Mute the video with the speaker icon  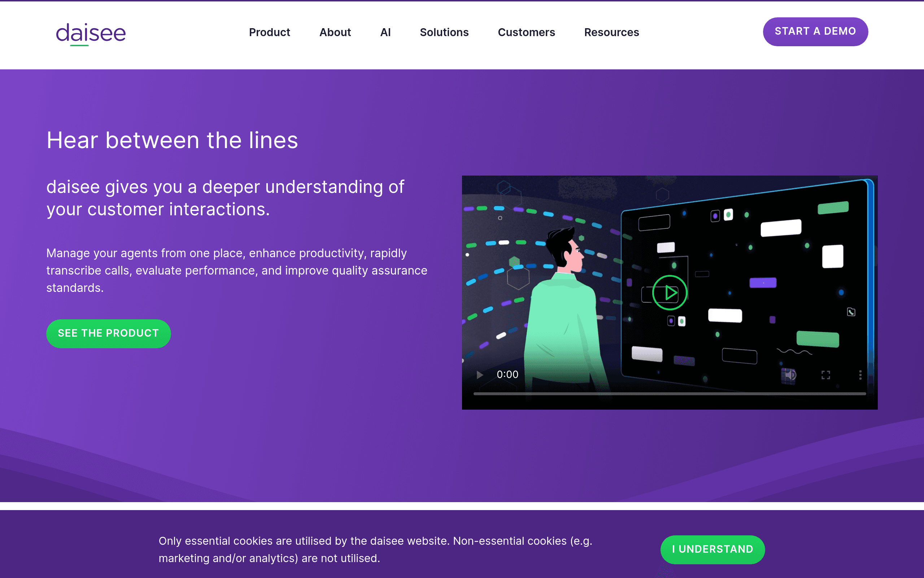click(790, 375)
